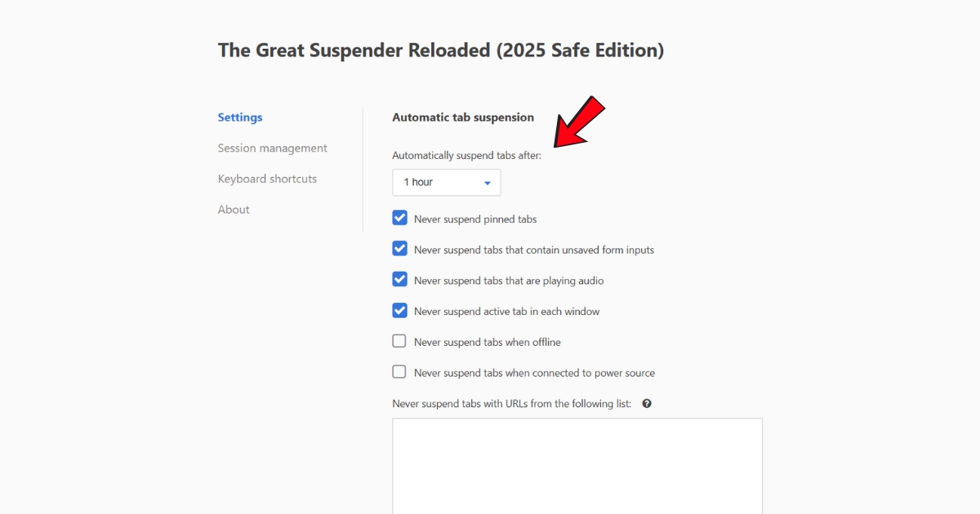Disable never suspend pinned tabs
This screenshot has height=514, width=980.
[x=399, y=217]
